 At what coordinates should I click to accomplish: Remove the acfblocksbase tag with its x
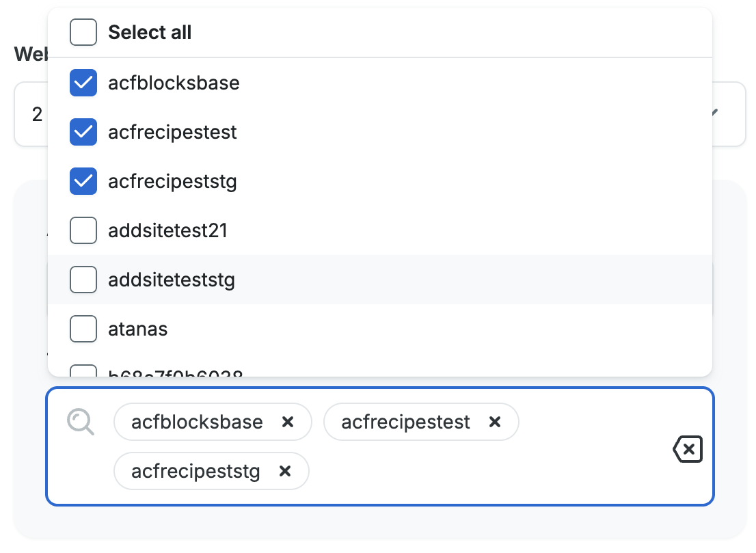point(288,422)
